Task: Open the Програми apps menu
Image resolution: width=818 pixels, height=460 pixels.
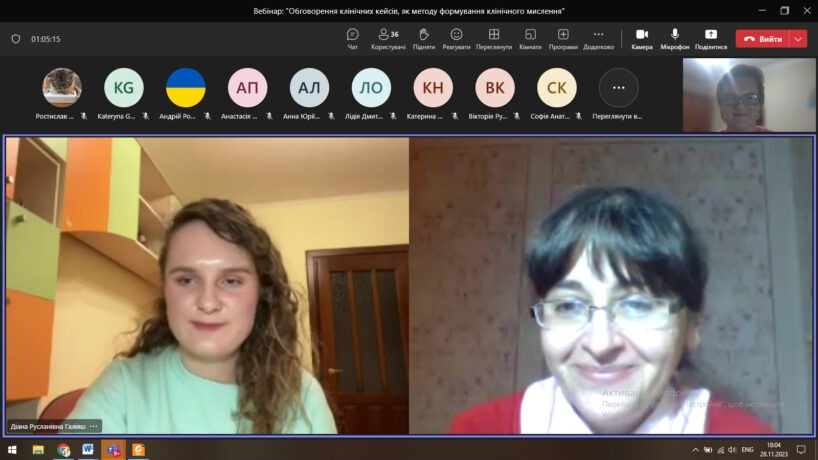Action: click(563, 39)
